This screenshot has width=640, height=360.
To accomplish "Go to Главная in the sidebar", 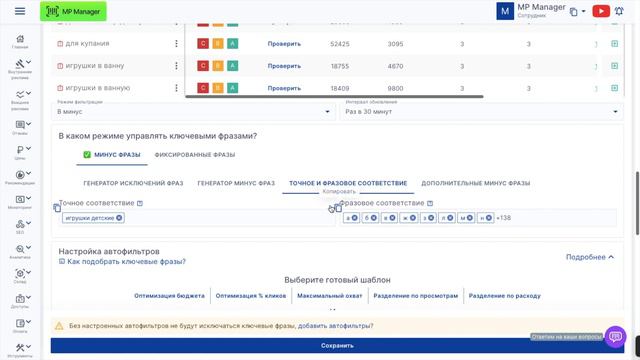I will pos(20,41).
